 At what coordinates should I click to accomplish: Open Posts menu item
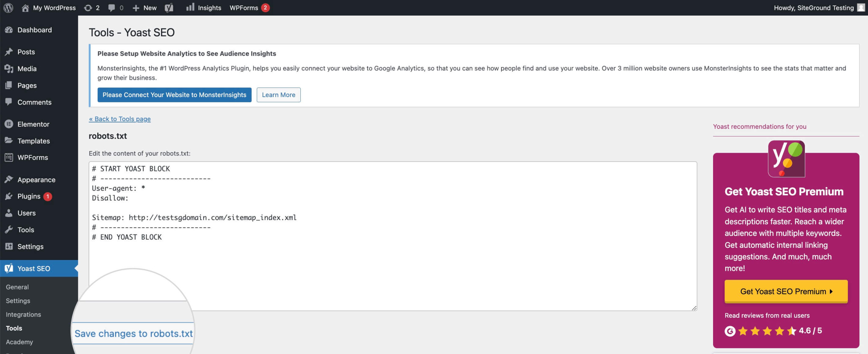[x=39, y=52]
